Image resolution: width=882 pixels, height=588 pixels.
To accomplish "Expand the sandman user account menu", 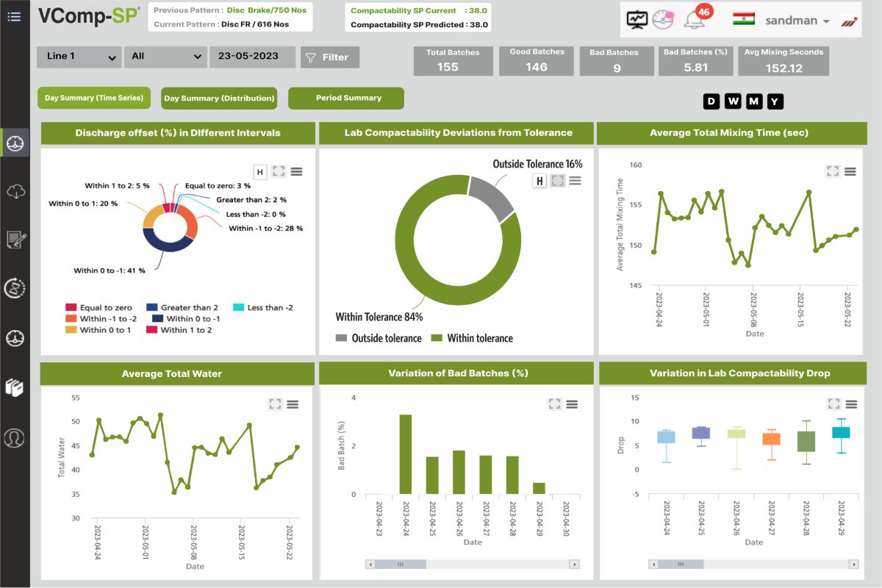I will click(797, 21).
